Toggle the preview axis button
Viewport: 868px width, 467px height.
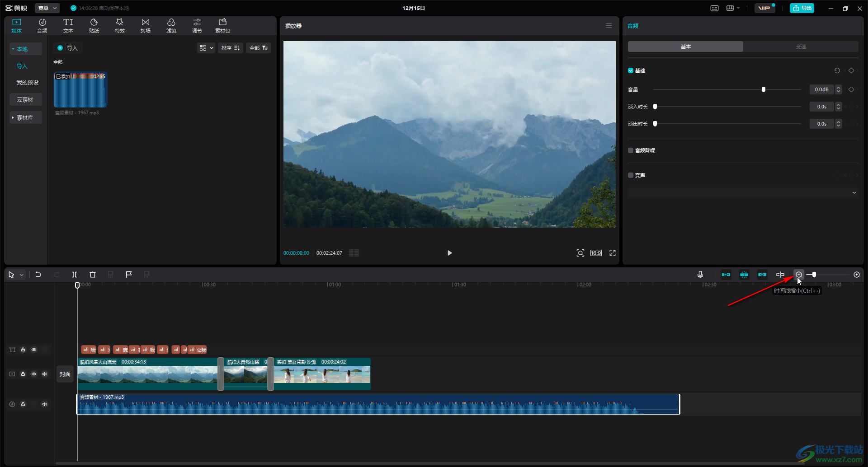click(x=780, y=275)
